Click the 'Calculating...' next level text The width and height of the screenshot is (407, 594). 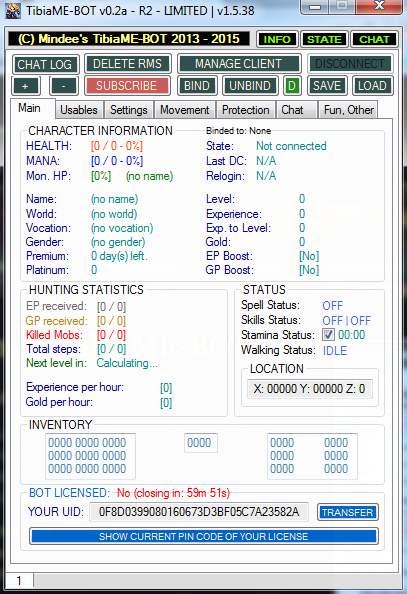click(x=127, y=363)
